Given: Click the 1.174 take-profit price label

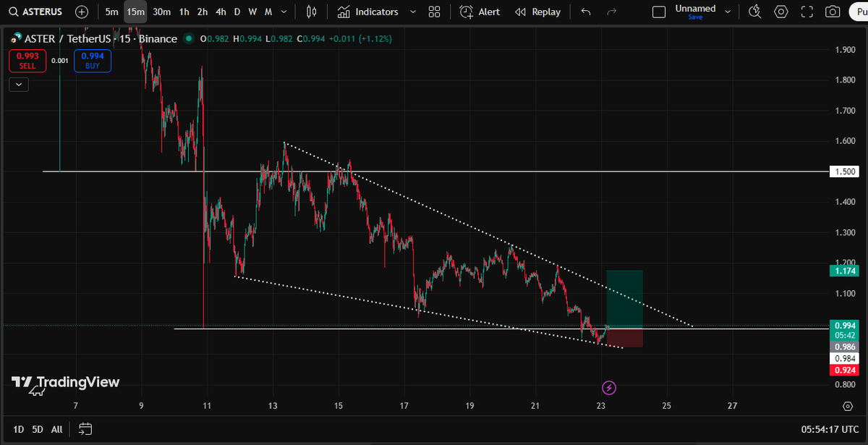Looking at the screenshot, I should (x=846, y=270).
